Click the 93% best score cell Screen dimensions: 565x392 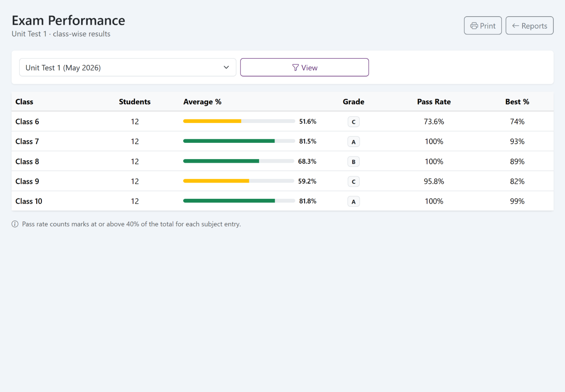(517, 142)
